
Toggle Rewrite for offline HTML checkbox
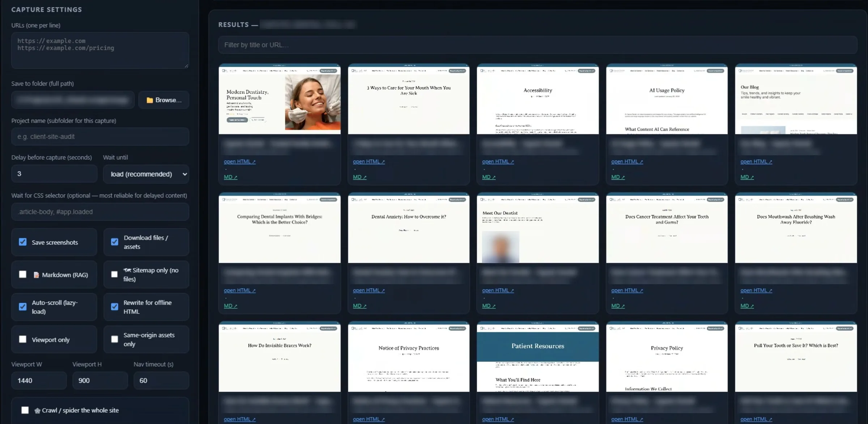(x=115, y=307)
